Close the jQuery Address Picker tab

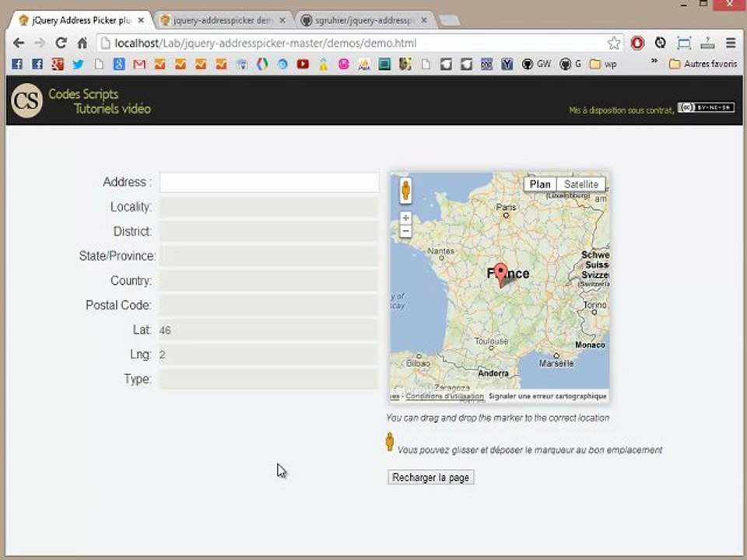click(141, 20)
